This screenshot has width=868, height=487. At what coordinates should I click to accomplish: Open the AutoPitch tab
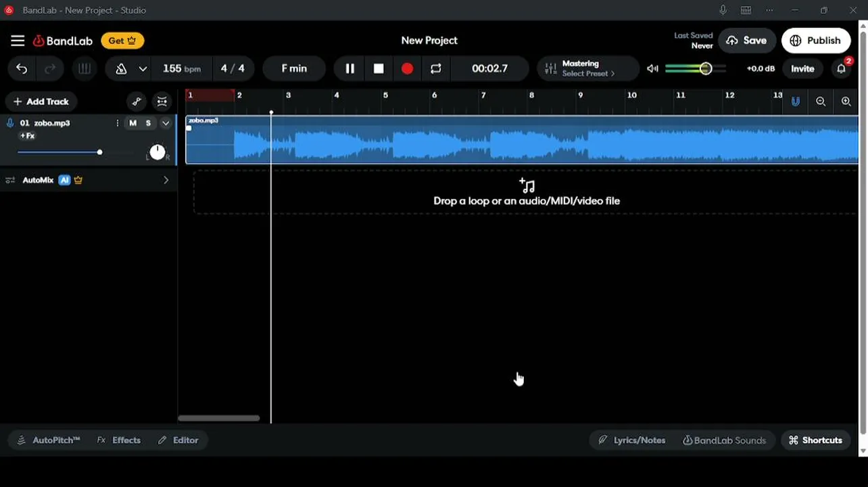point(47,440)
